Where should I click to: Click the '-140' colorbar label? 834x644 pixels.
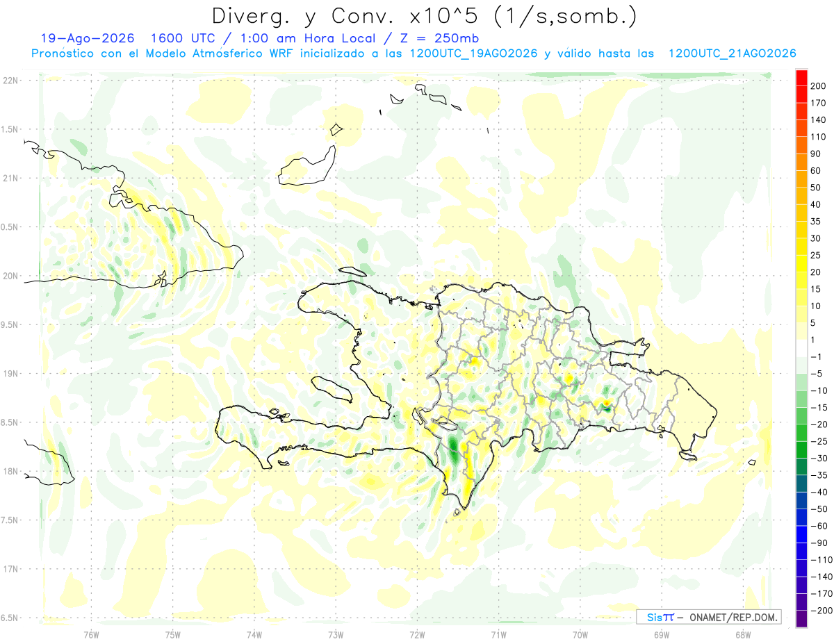tap(821, 577)
